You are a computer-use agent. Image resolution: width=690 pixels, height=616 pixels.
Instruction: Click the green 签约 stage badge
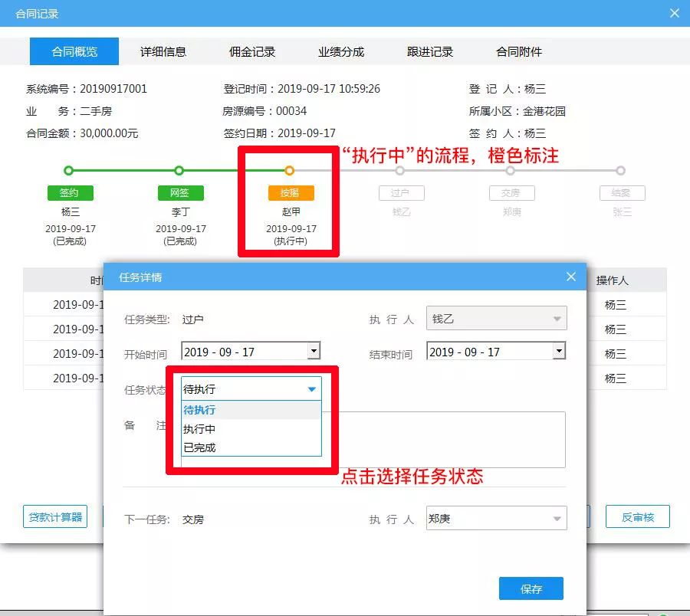70,192
